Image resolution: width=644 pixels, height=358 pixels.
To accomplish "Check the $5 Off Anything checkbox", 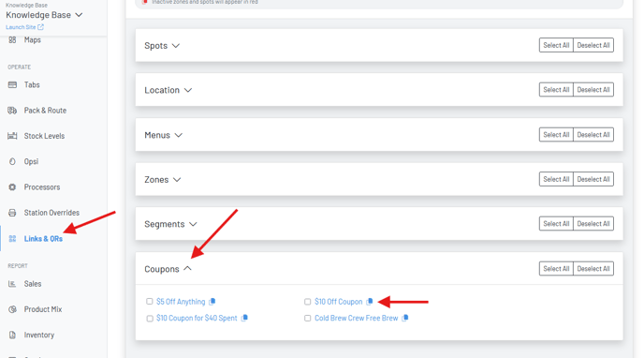I will point(150,302).
